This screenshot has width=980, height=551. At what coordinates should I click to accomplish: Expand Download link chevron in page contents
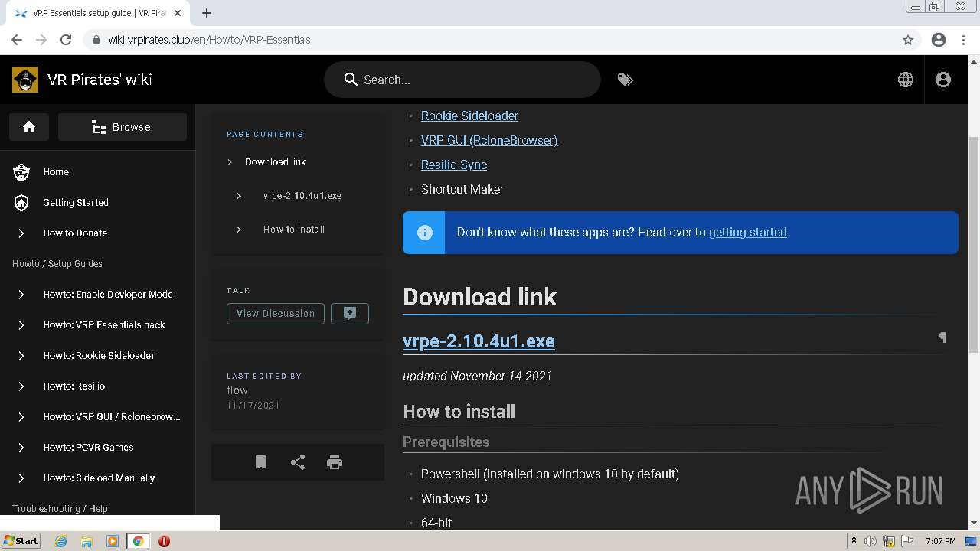[x=230, y=162]
